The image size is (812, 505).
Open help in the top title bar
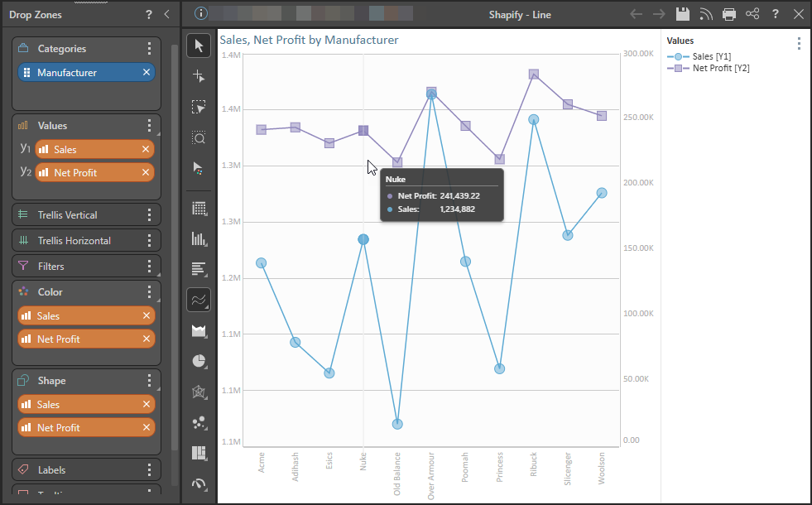point(776,14)
